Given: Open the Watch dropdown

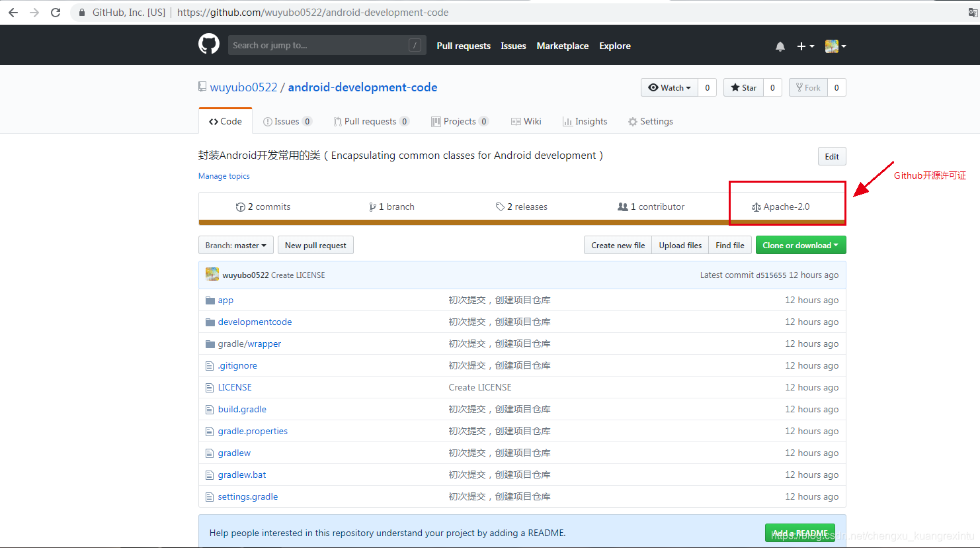Looking at the screenshot, I should pos(669,87).
